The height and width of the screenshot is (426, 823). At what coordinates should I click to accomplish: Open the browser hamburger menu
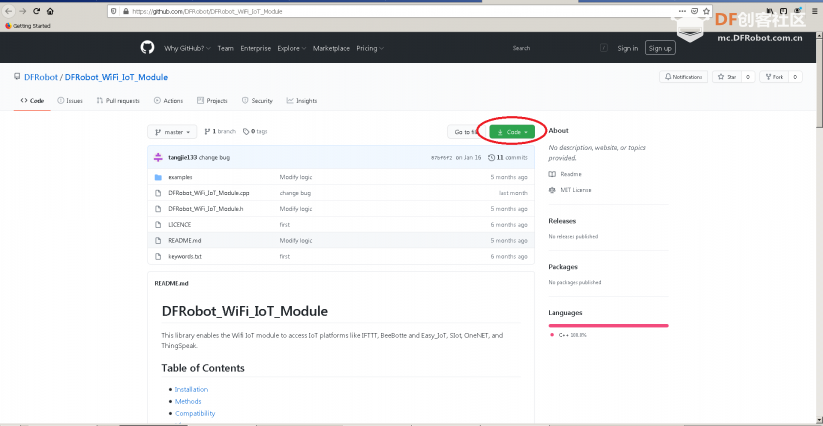tap(815, 10)
